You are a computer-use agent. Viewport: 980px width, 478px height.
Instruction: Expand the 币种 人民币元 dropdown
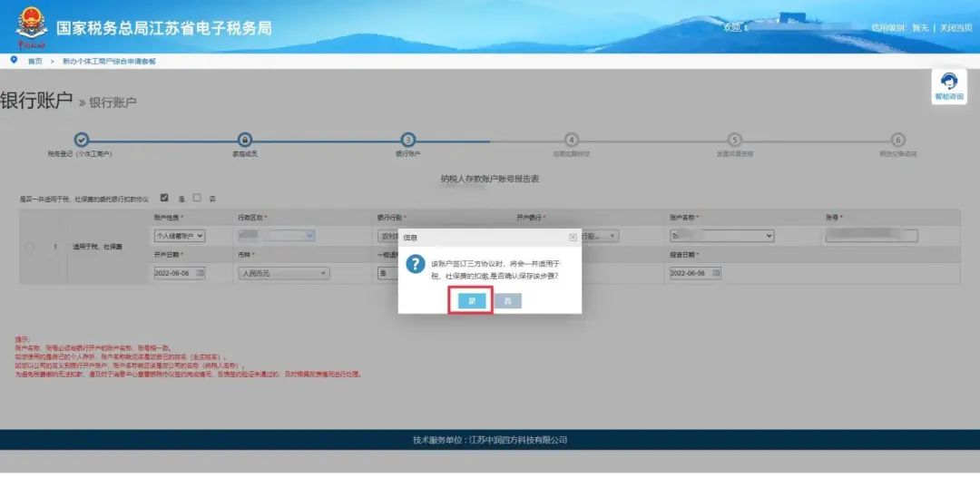284,273
